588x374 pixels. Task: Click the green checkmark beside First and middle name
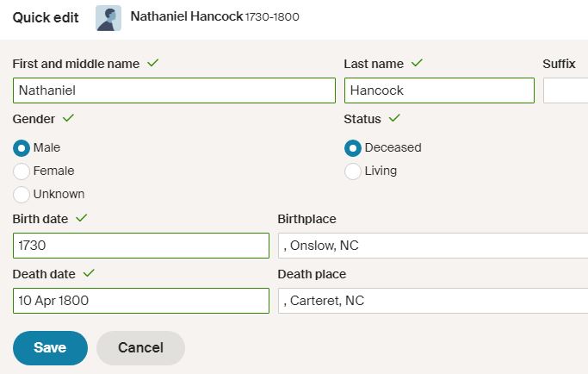pos(153,63)
